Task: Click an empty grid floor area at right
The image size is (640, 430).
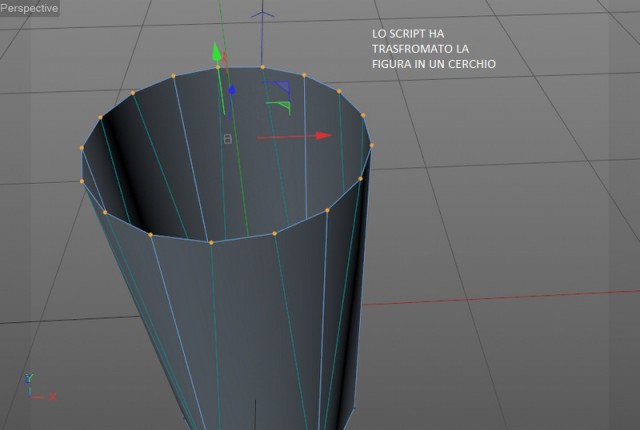Action: 531,224
